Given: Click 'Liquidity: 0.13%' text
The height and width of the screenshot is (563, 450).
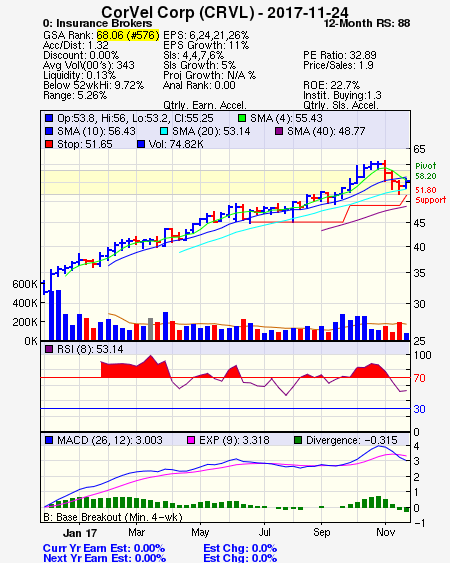Looking at the screenshot, I should (x=79, y=75).
